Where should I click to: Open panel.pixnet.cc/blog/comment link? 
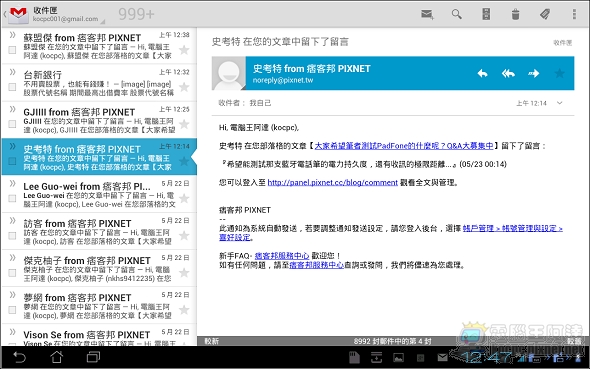click(x=333, y=182)
